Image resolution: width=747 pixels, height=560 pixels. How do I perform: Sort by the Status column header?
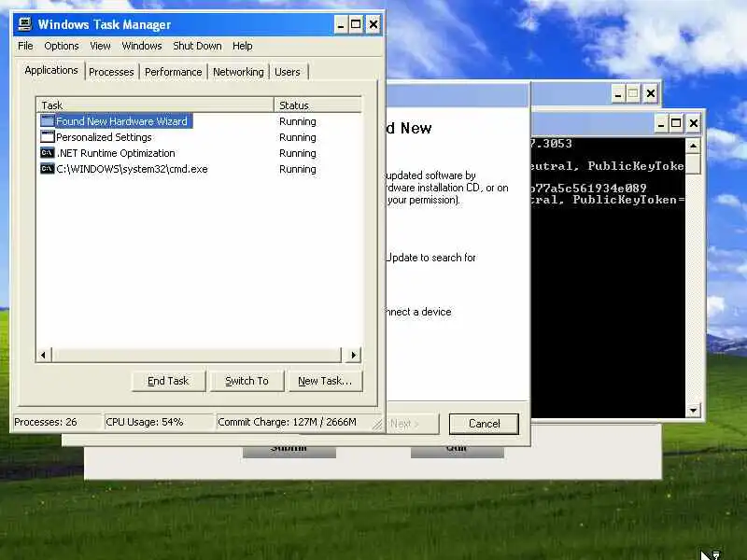[317, 105]
